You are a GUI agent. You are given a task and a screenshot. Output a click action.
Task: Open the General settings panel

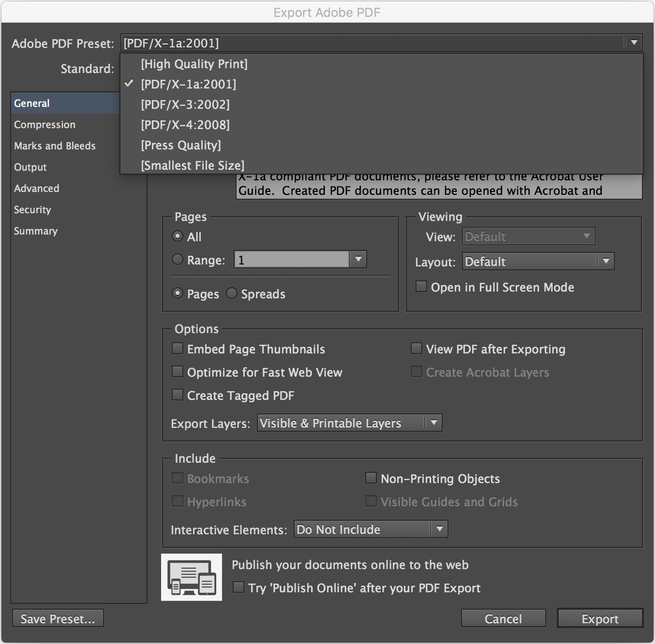65,103
